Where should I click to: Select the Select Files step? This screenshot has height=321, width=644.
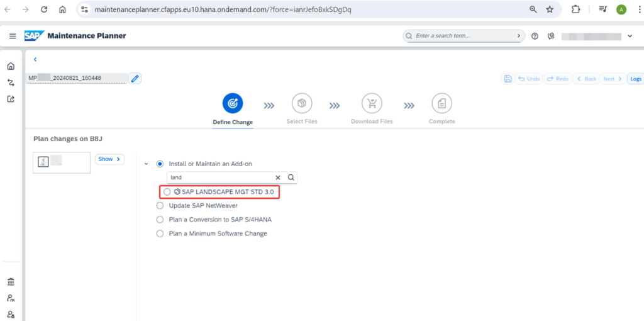pos(302,109)
